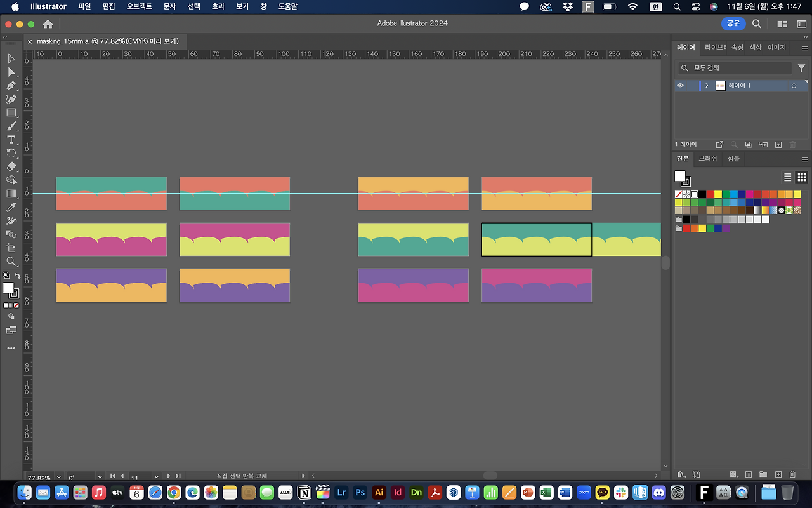
Task: Toggle the empty lock column for 레이어 1
Action: pyautogui.click(x=691, y=86)
